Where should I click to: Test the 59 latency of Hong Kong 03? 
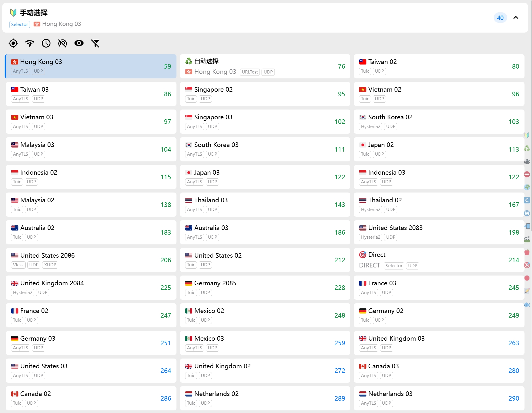[168, 66]
